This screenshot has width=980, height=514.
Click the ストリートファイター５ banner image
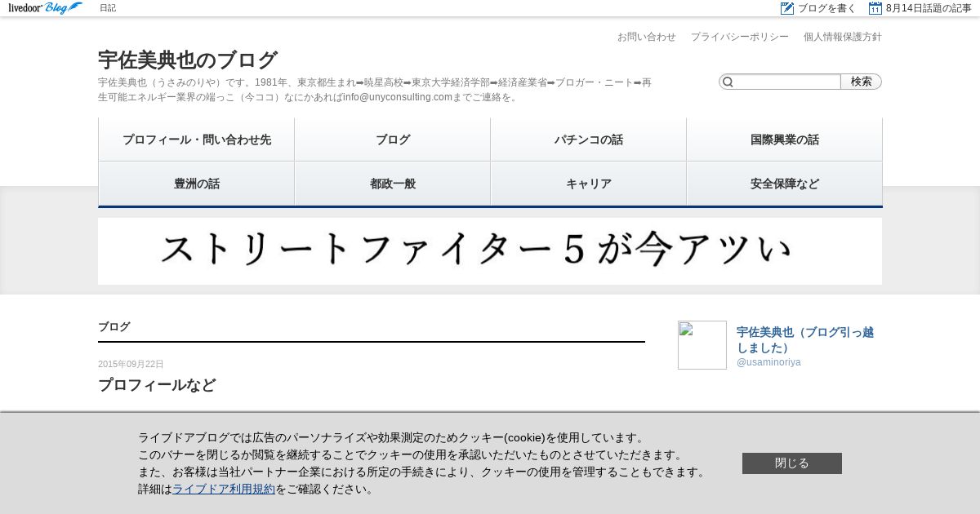(x=490, y=251)
